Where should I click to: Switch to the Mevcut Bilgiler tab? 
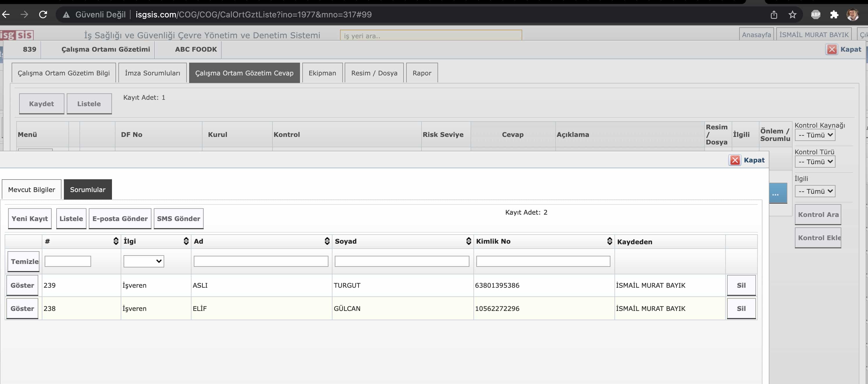tap(31, 190)
